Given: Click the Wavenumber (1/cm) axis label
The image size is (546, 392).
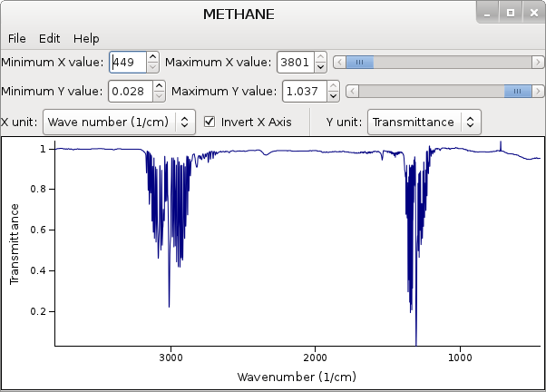Looking at the screenshot, I should (x=297, y=377).
